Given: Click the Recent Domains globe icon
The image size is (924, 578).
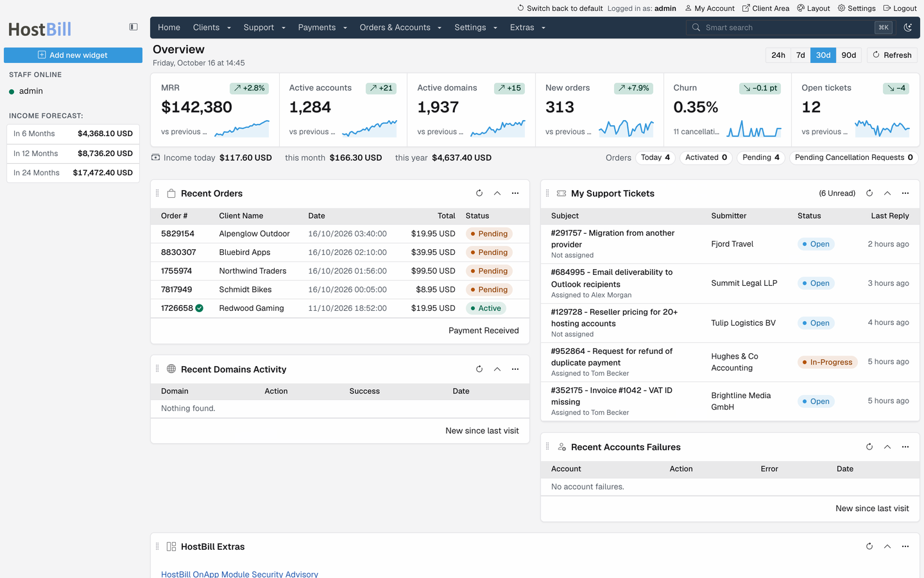Looking at the screenshot, I should click(171, 369).
